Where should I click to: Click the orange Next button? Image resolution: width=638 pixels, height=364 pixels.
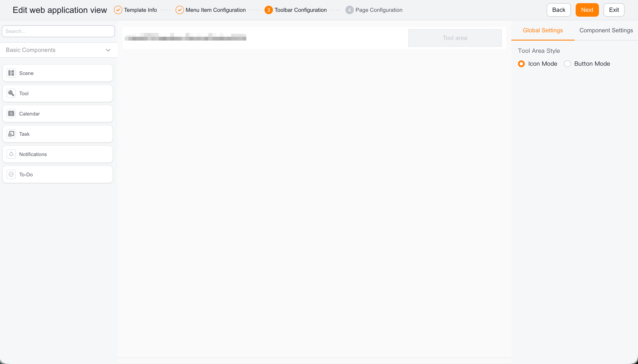(x=587, y=10)
